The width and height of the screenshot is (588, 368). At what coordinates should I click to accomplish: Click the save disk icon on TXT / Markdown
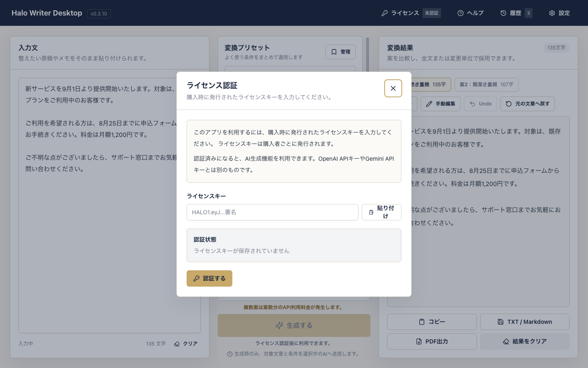coord(501,322)
